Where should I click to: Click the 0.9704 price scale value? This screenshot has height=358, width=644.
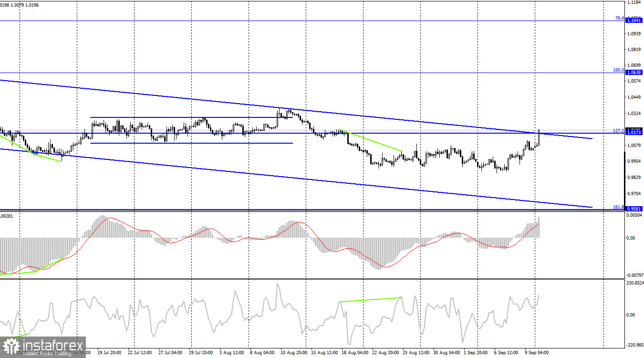coord(634,194)
